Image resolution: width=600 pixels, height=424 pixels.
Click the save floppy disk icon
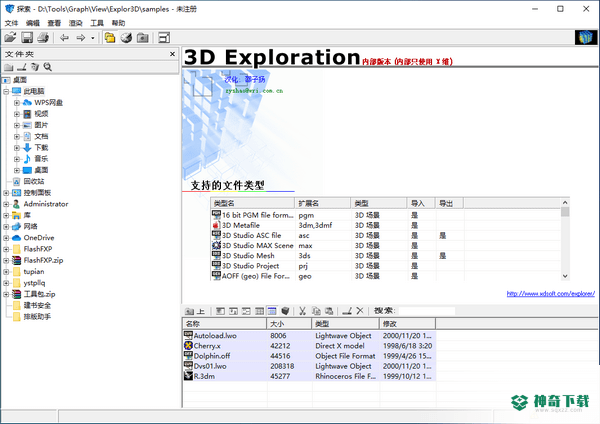(27, 38)
